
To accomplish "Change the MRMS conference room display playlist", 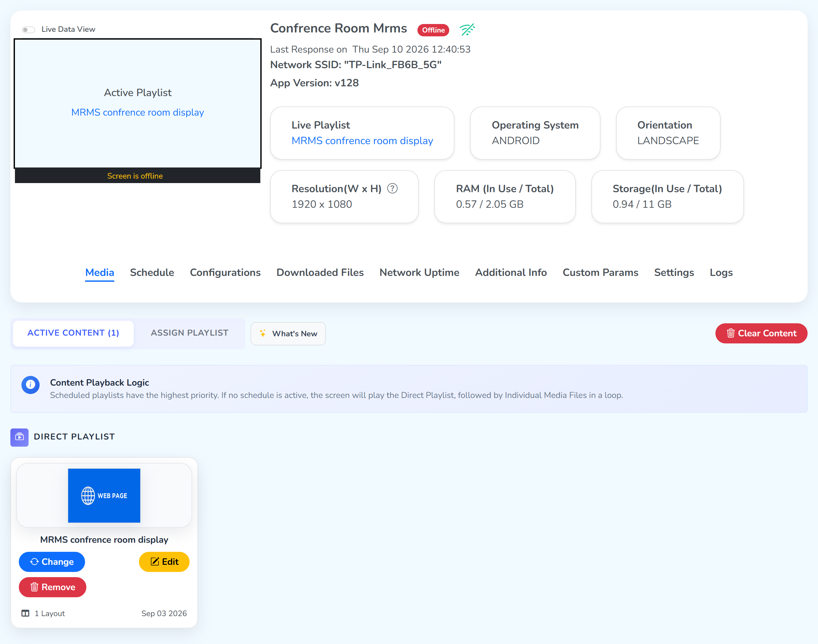I will 52,562.
